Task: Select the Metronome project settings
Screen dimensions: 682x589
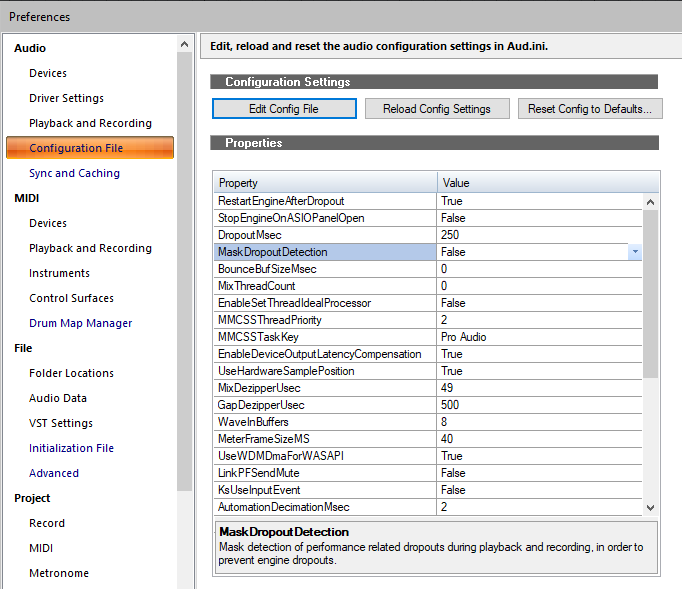Action: pos(59,573)
